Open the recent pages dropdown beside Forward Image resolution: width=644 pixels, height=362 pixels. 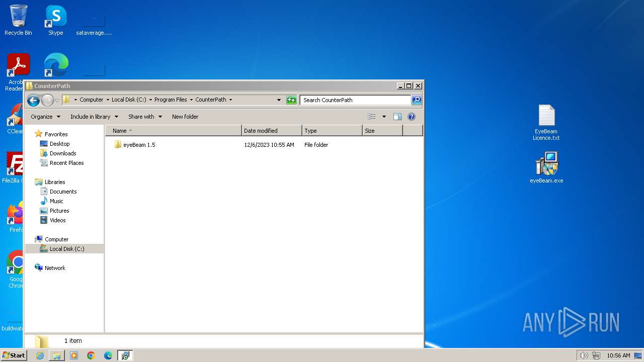point(57,100)
